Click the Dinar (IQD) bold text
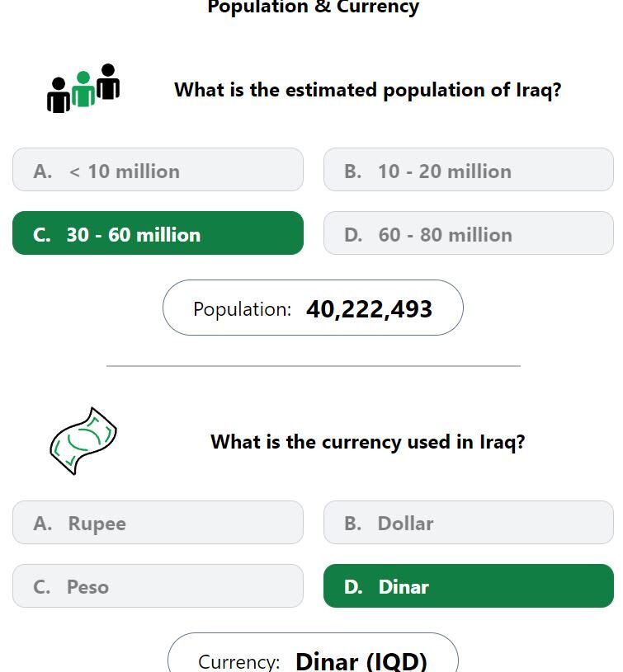This screenshot has width=623, height=672. pyautogui.click(x=361, y=661)
